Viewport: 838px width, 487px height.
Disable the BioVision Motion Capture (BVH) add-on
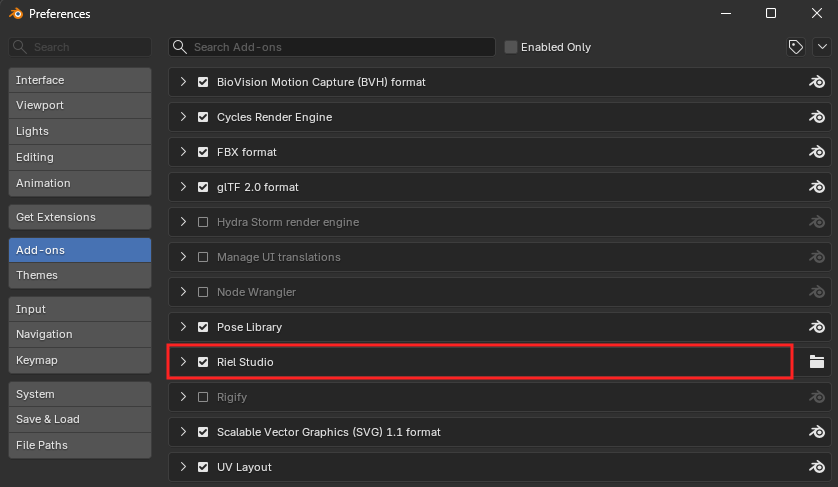pyautogui.click(x=203, y=82)
